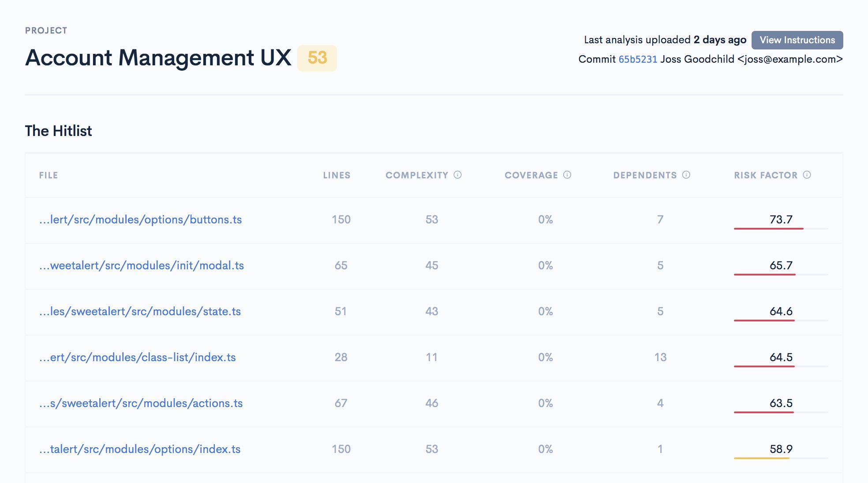Screen dimensions: 868x483
Task: Open the modules/actions.ts file link
Action: click(141, 403)
